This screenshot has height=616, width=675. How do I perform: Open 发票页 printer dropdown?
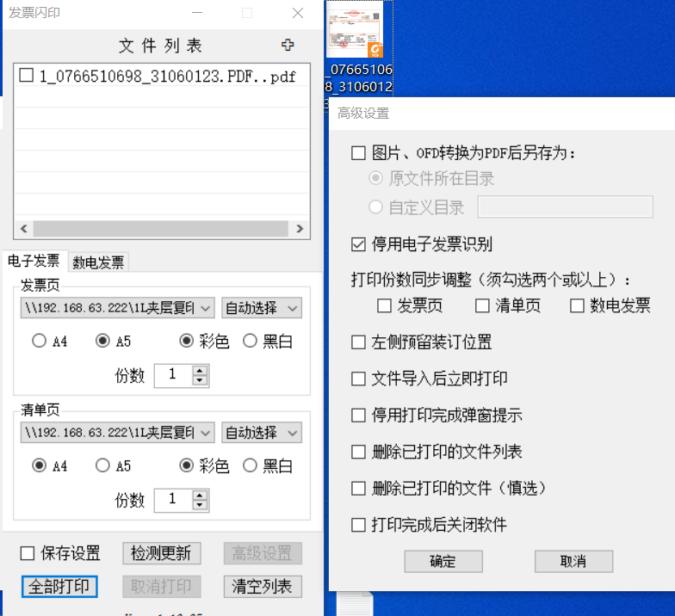pos(117,308)
